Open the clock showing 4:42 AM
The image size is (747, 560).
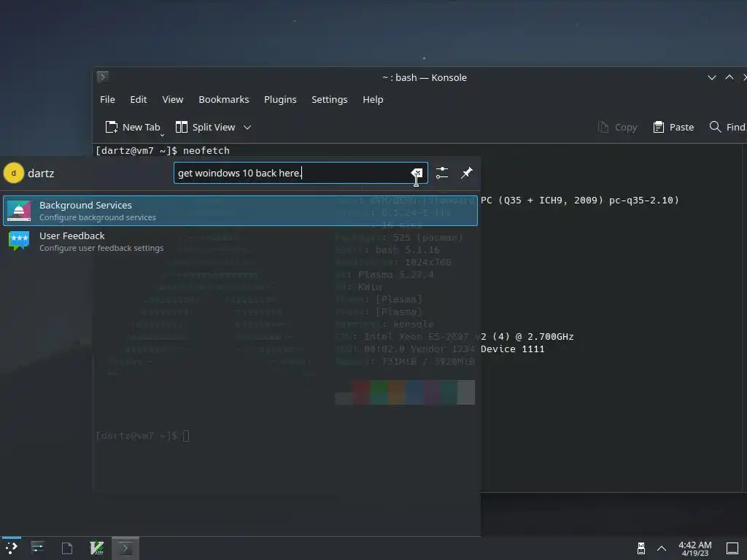coord(694,548)
